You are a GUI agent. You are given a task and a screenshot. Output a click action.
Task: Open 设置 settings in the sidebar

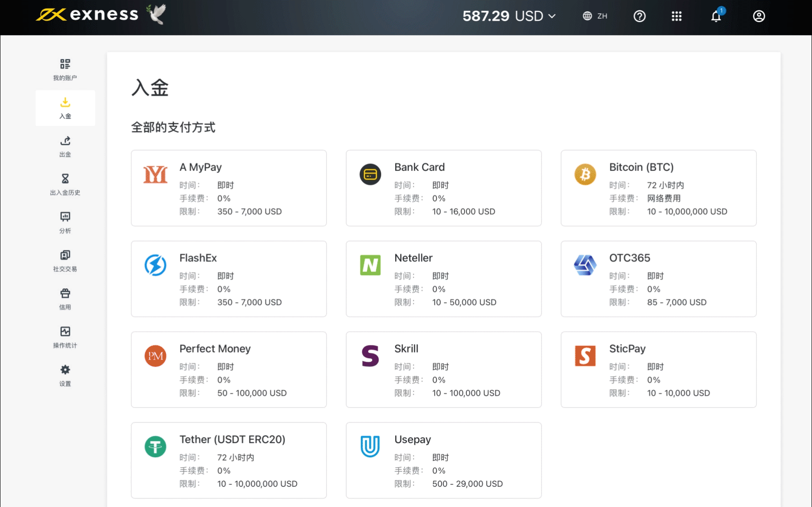65,375
